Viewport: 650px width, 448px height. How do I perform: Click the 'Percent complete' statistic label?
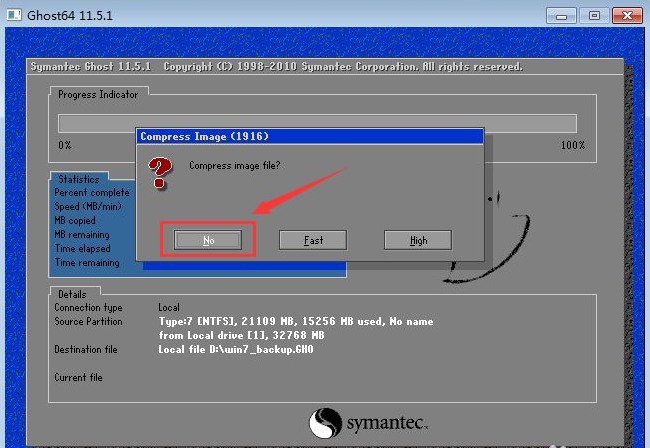[92, 193]
